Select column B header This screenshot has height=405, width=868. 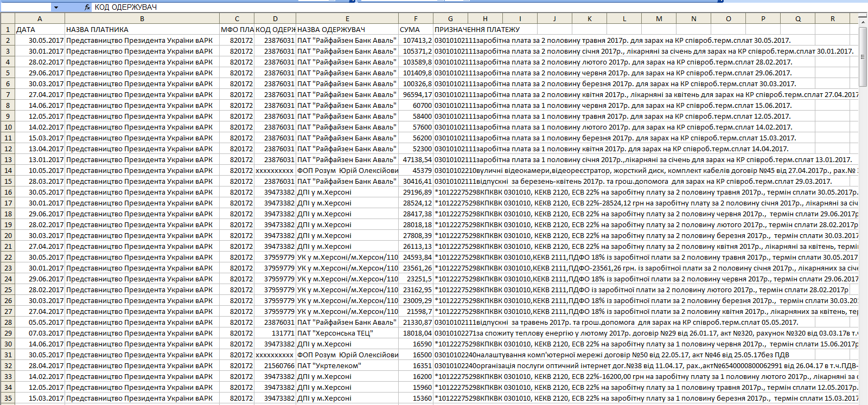[142, 18]
